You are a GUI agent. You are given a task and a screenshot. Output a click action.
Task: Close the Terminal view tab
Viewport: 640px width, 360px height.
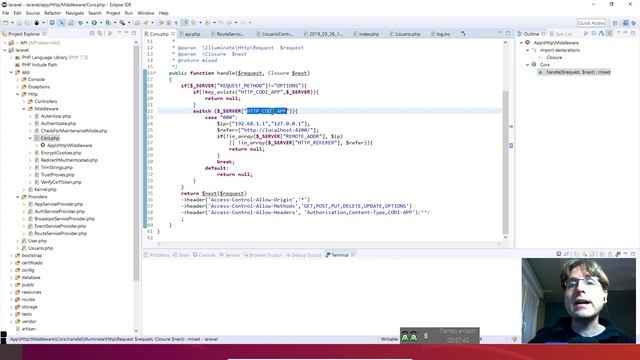pos(353,255)
